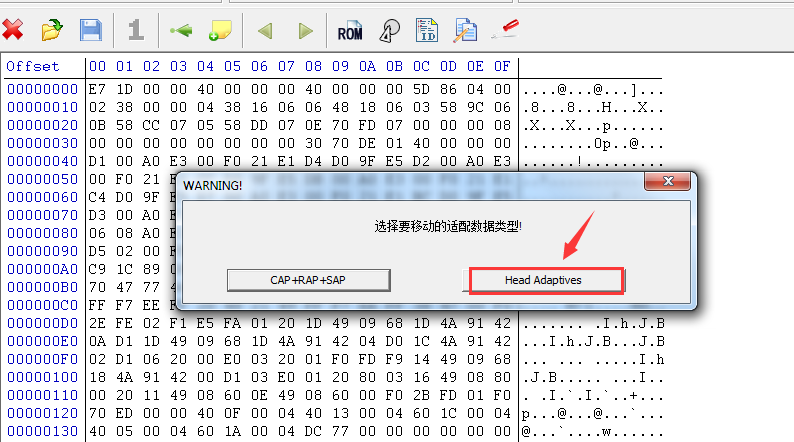Open the ROM toolbar icon

click(350, 32)
